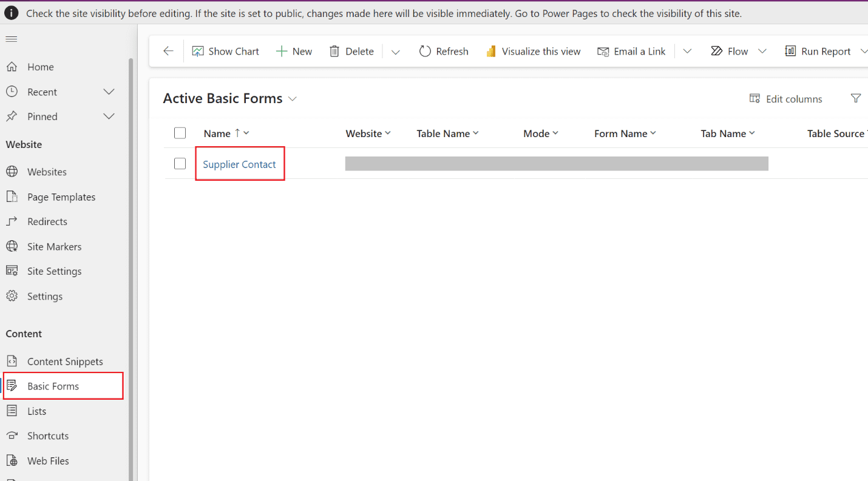Click Visualize this view Power BI icon
Screen dimensions: 868x481
point(492,52)
